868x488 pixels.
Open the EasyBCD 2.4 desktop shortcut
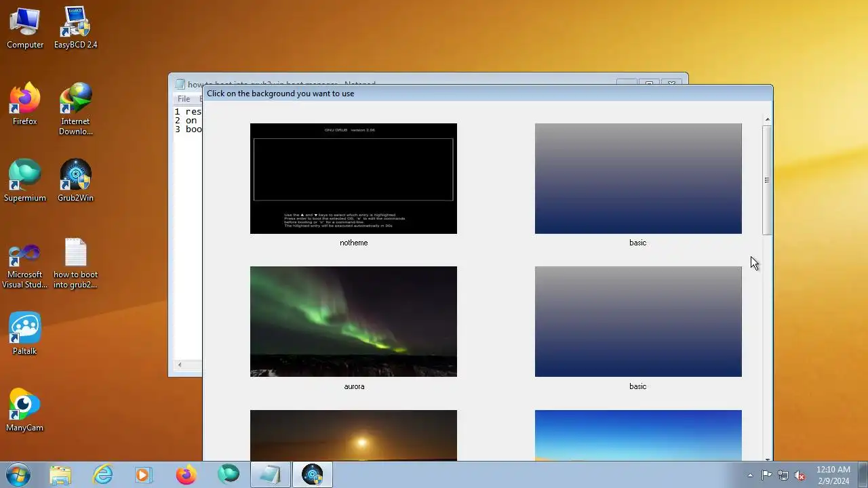(x=75, y=28)
